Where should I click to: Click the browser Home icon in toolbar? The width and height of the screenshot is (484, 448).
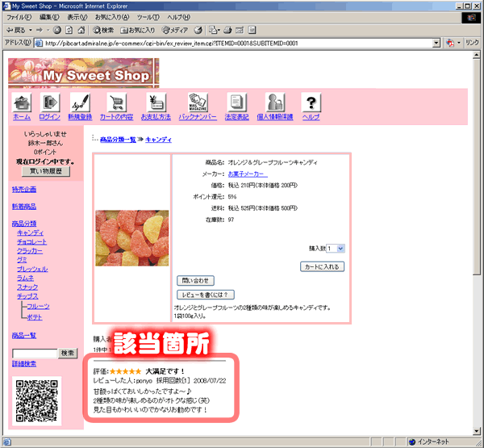(x=81, y=30)
